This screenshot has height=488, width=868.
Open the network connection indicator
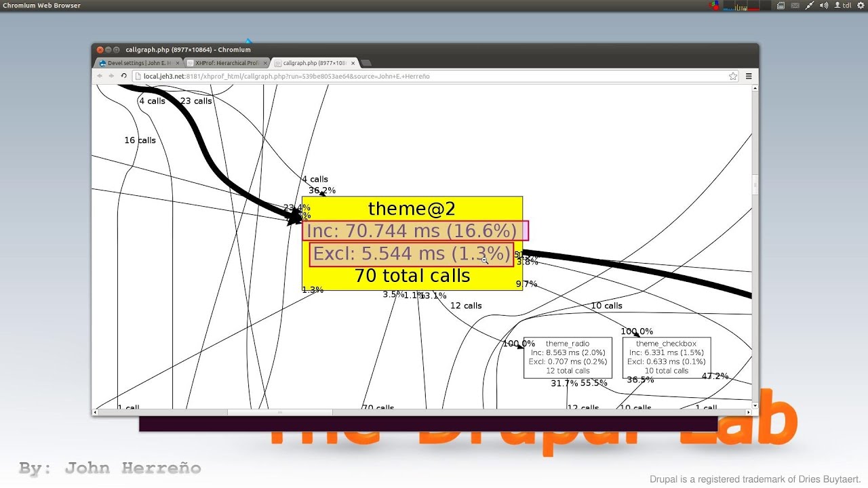point(810,5)
